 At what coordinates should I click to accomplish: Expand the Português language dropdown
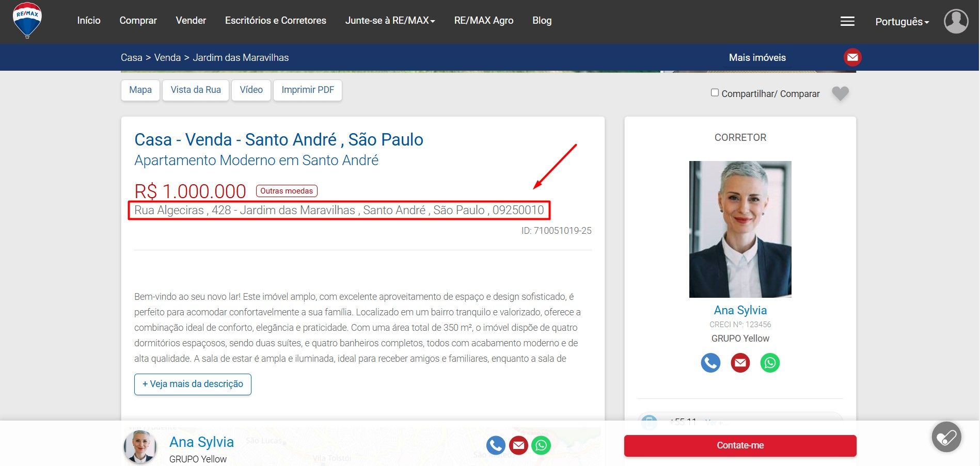pos(902,22)
